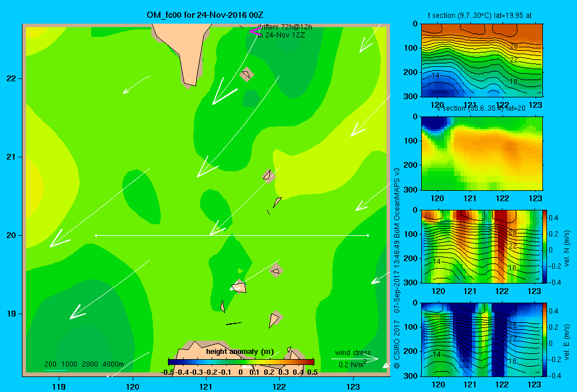The height and width of the screenshot is (392, 577).
Task: Open the salinity section plot
Action: pos(482,153)
